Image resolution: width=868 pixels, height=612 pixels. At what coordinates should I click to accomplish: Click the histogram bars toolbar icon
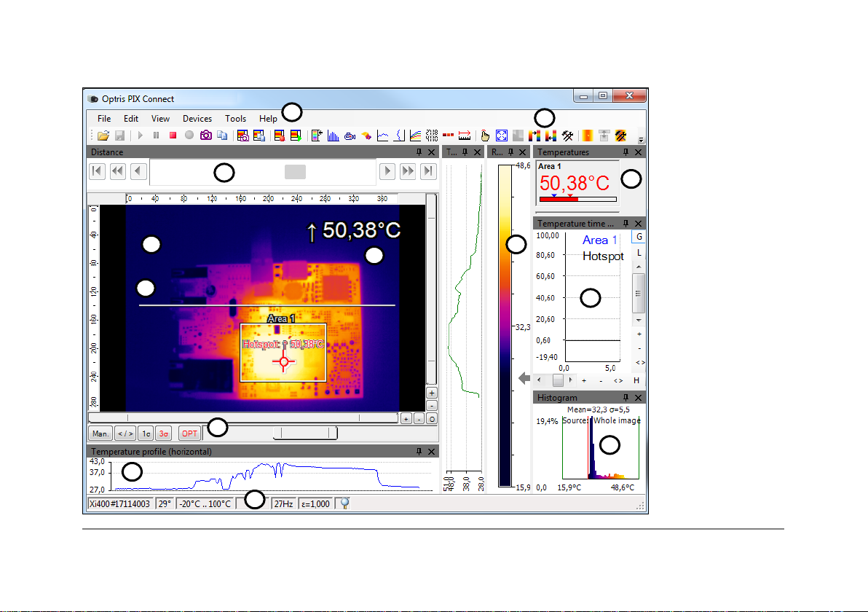click(334, 136)
